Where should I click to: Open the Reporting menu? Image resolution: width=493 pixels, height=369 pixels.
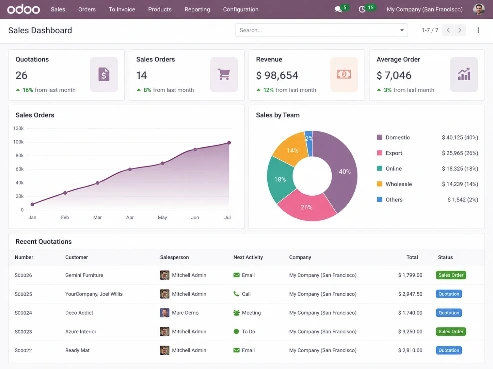[x=197, y=9]
